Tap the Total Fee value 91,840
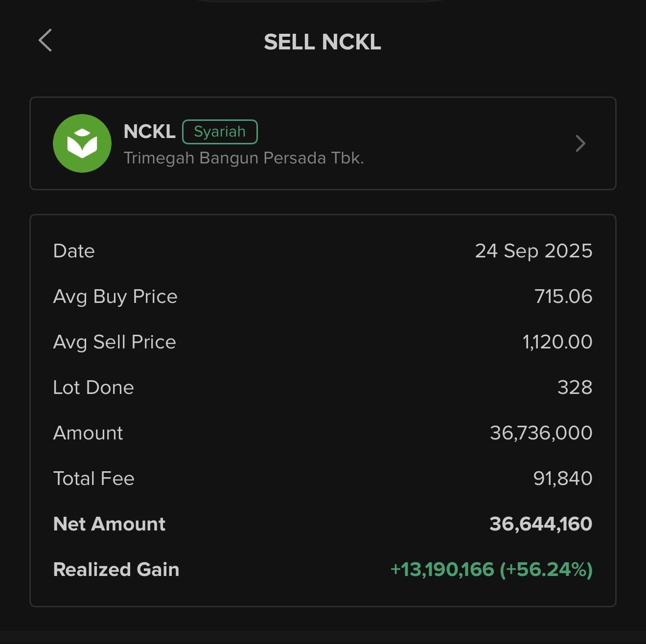This screenshot has height=644, width=646. tap(563, 479)
